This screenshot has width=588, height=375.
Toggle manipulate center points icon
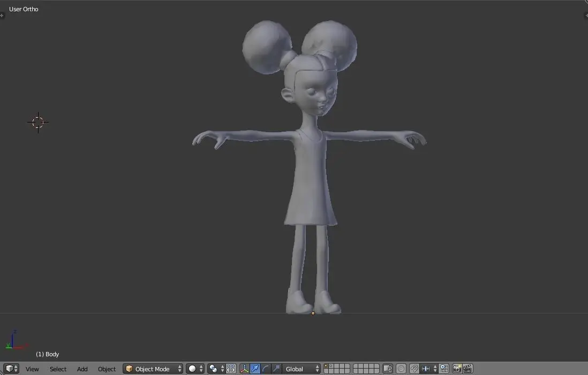[x=231, y=369]
